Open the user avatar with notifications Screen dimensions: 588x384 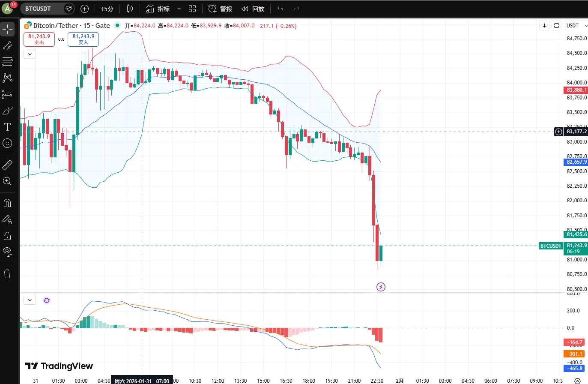pos(8,8)
